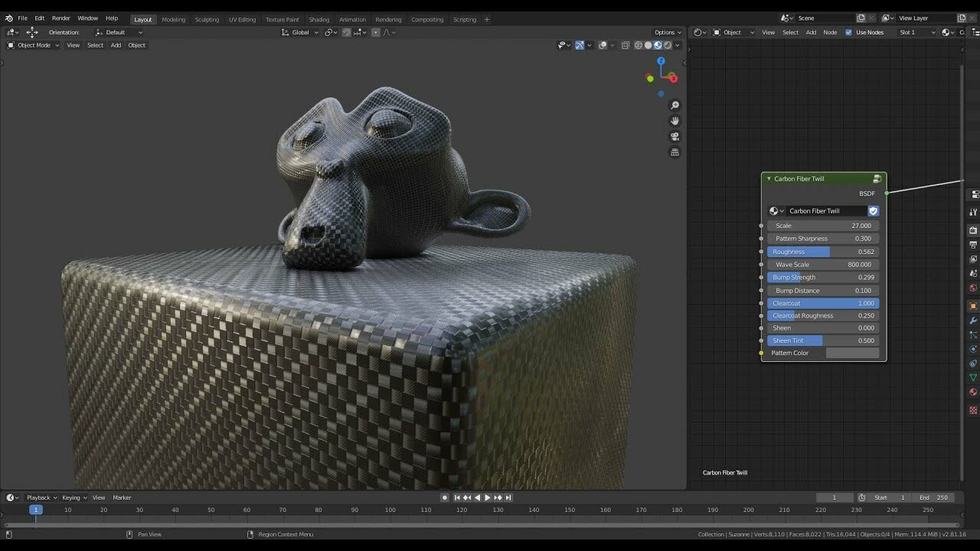
Task: Toggle the fake user shield on Carbon Fiber Twill
Action: coord(873,210)
